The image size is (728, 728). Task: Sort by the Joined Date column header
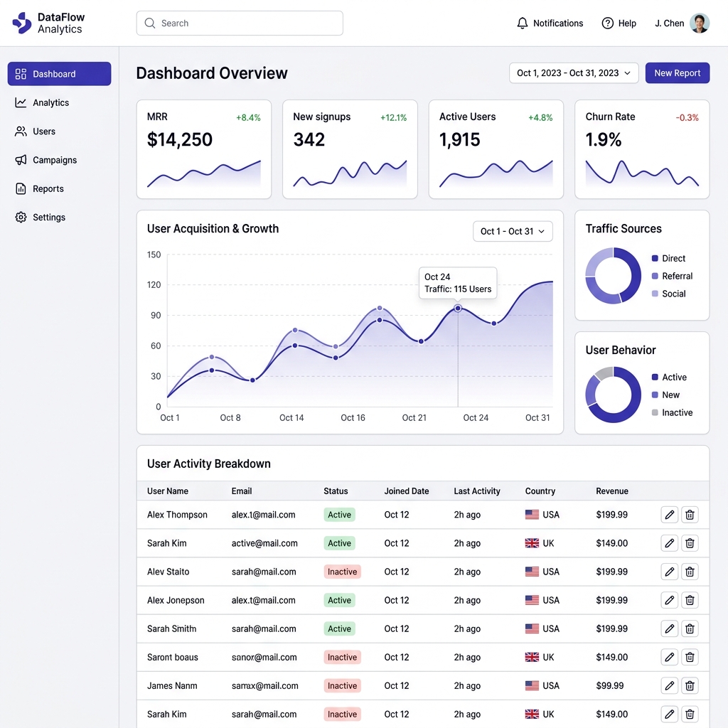pos(406,491)
